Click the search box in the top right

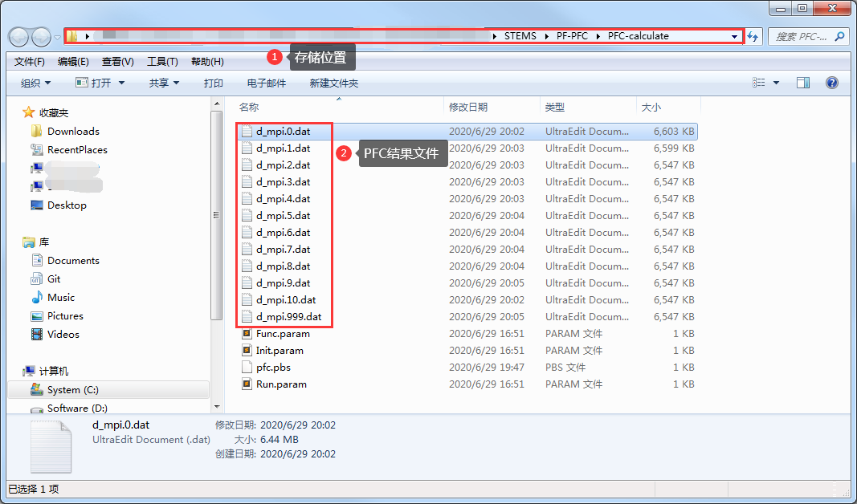(x=803, y=37)
